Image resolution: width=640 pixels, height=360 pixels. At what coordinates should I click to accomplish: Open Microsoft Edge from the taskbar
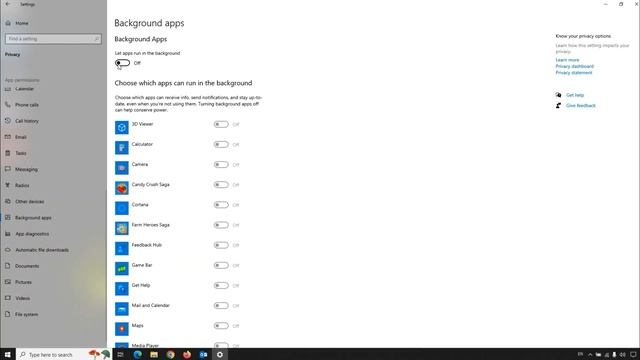coord(138,354)
